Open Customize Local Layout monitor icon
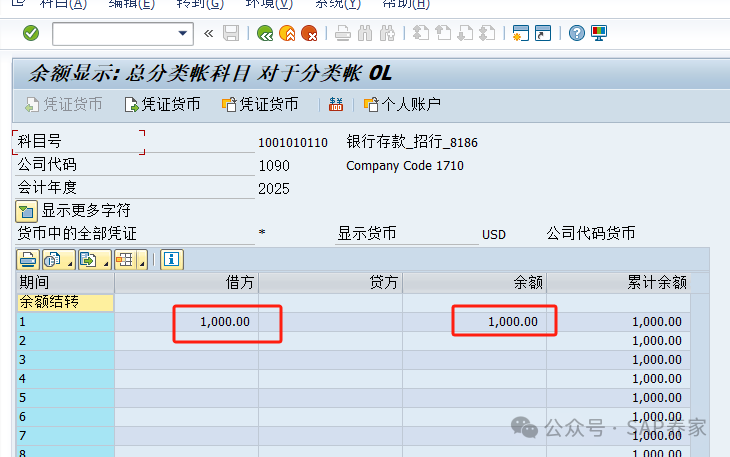Screen dimensions: 730x457 tap(599, 34)
